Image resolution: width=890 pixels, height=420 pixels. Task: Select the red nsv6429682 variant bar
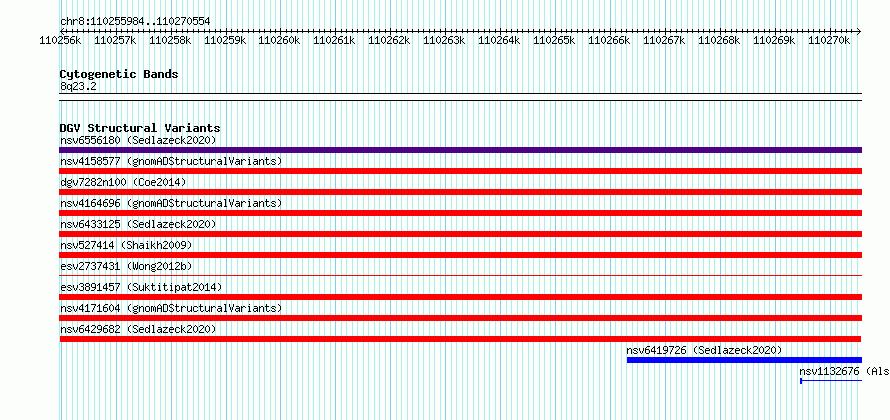[460, 339]
